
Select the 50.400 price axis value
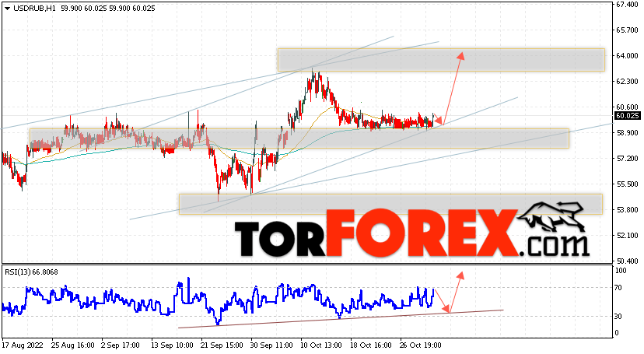coord(627,261)
